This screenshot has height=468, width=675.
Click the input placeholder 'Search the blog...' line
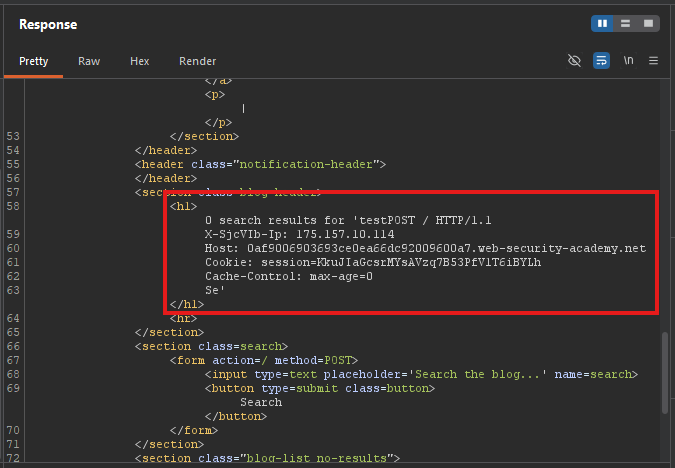(x=421, y=374)
